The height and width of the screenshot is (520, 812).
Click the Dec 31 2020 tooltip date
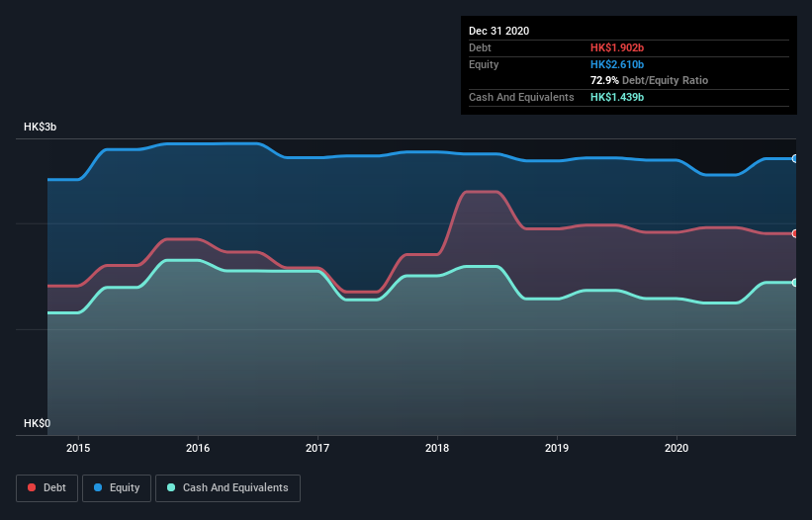tap(498, 31)
